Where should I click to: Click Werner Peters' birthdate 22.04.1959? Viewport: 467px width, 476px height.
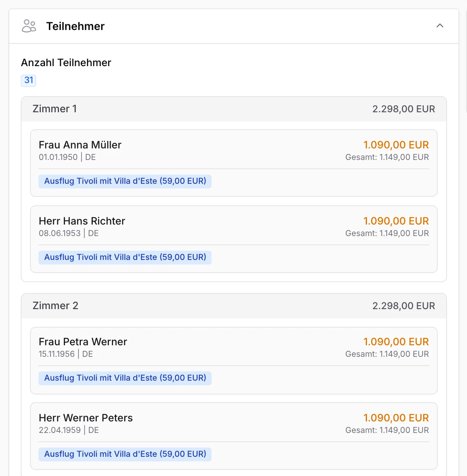60,430
